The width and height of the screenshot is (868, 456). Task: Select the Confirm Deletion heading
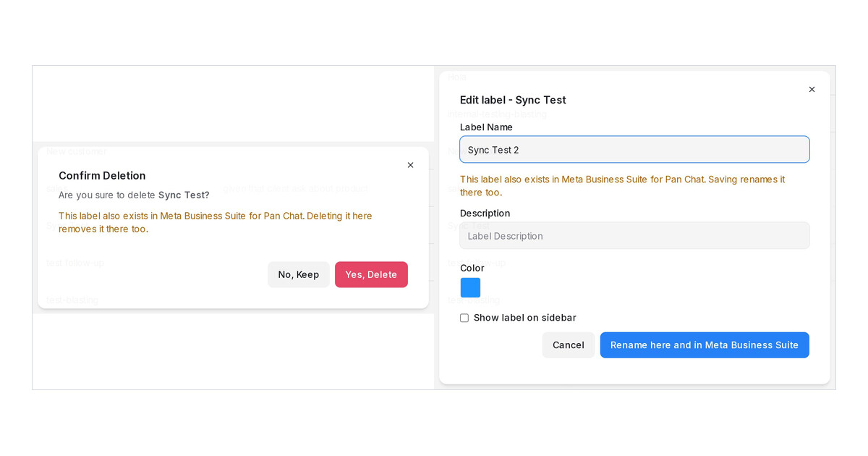tap(102, 176)
